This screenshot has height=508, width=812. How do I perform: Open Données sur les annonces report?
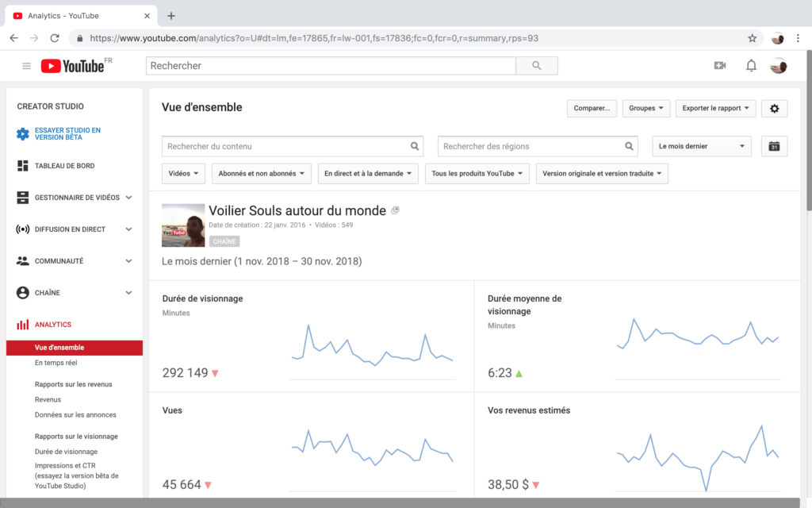(75, 414)
